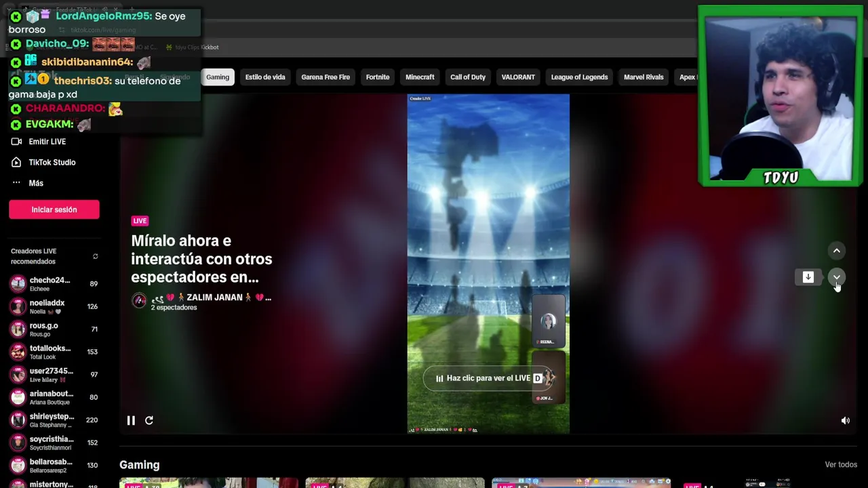
Task: Click the Iniciar sesión button
Action: [x=54, y=209]
